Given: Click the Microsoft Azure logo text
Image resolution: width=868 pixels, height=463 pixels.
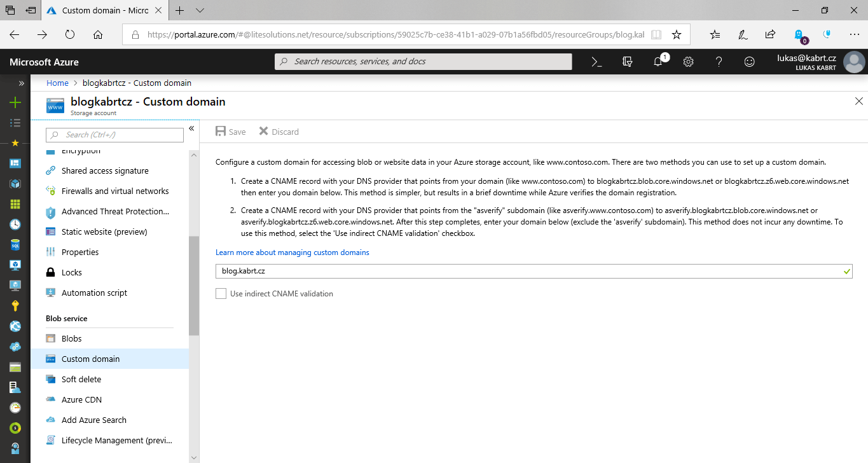Looking at the screenshot, I should tap(45, 62).
